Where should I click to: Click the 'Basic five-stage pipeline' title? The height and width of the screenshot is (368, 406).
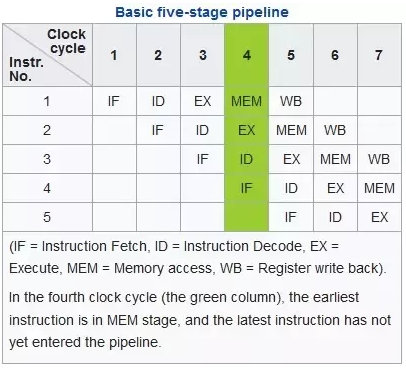point(202,12)
